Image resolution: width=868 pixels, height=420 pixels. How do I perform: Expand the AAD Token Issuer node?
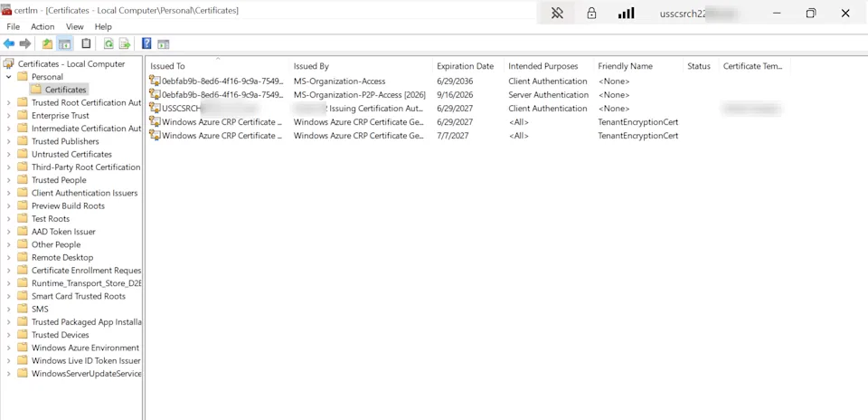click(8, 232)
